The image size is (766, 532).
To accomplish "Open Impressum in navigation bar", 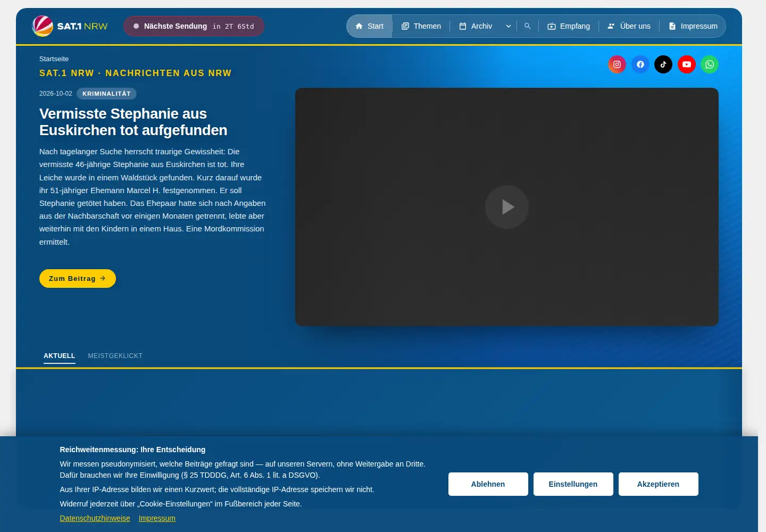I will [x=693, y=26].
